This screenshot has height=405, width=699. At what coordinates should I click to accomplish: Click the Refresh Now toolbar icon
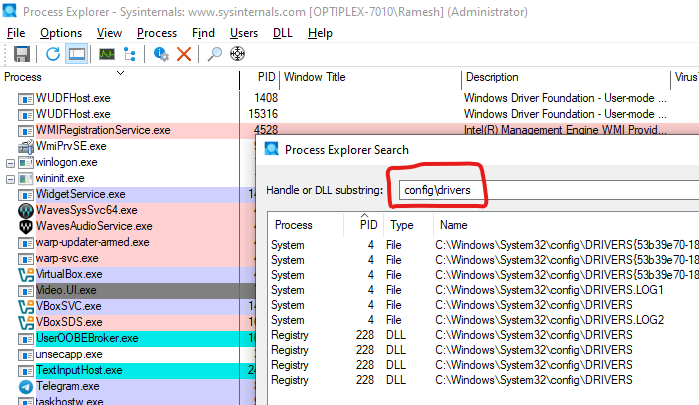point(53,54)
